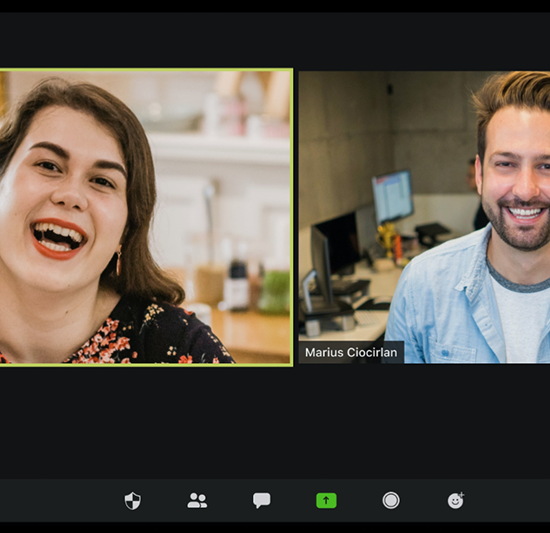Viewport: 550px width, 533px height.
Task: Click the computer monitor behind Marius
Action: pyautogui.click(x=392, y=196)
